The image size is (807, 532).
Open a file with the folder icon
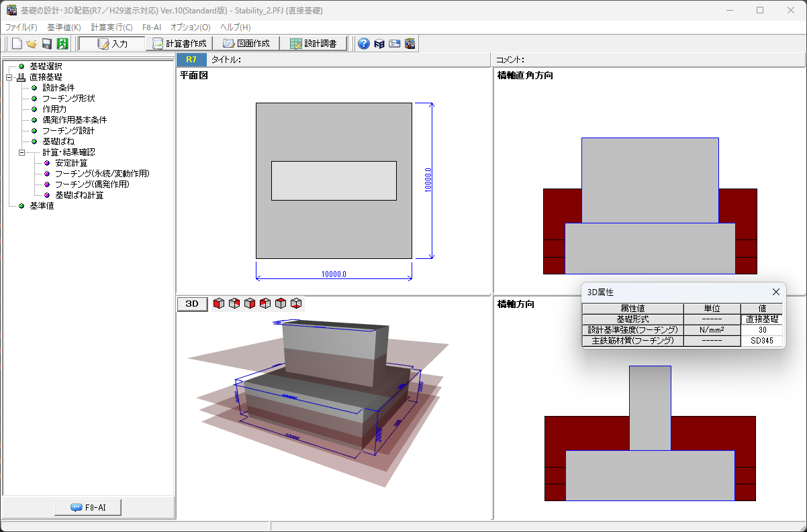32,44
